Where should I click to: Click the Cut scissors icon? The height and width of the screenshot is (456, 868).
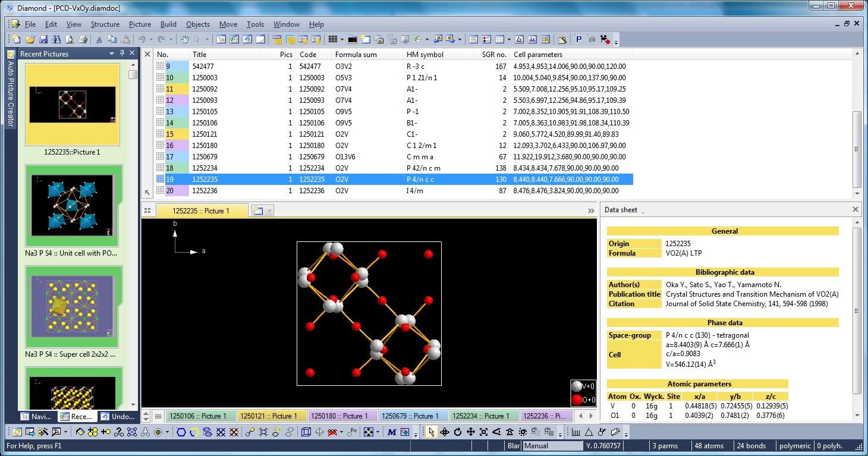(99, 40)
